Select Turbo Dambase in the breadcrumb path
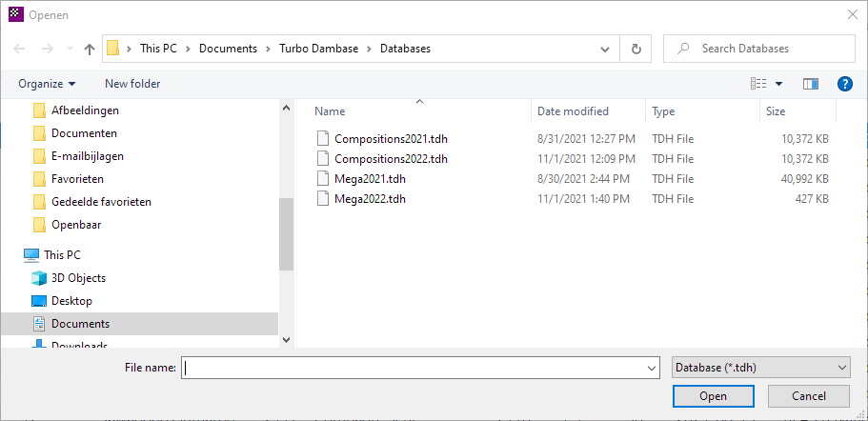The height and width of the screenshot is (421, 868). [318, 49]
